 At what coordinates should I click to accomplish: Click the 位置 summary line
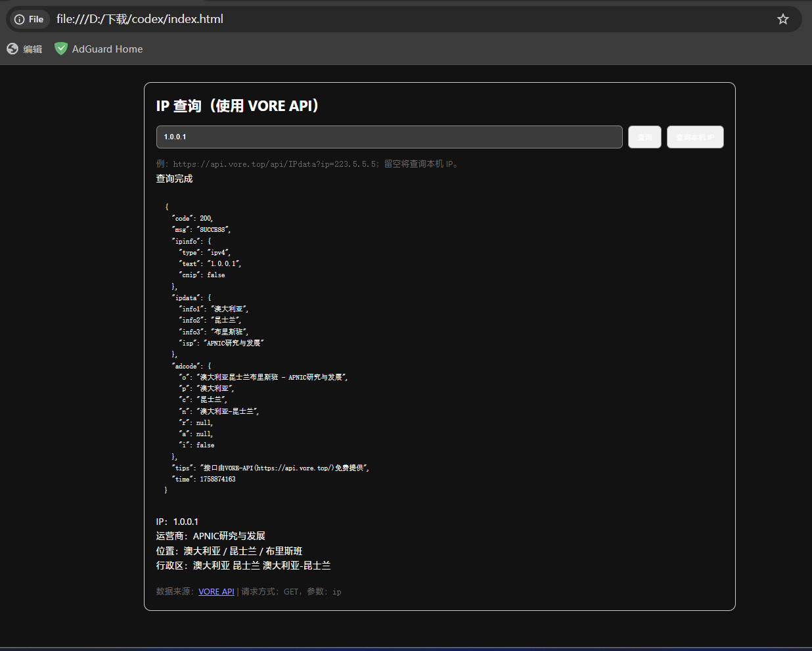pyautogui.click(x=229, y=551)
